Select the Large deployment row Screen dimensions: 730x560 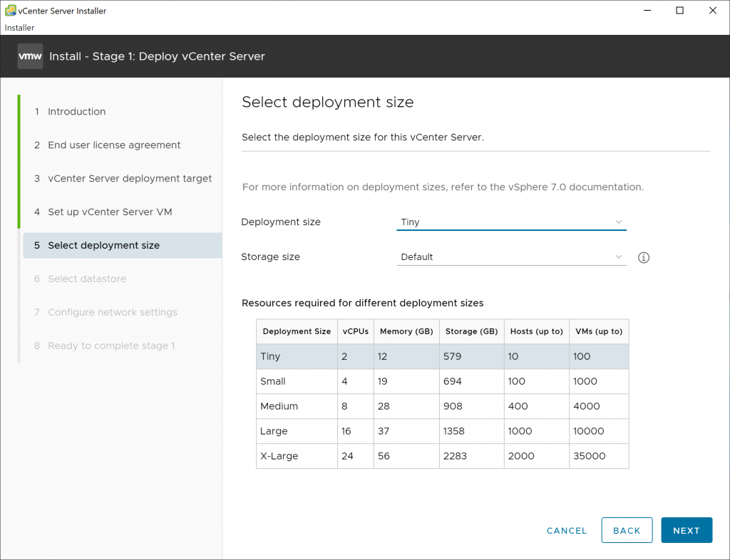point(442,431)
